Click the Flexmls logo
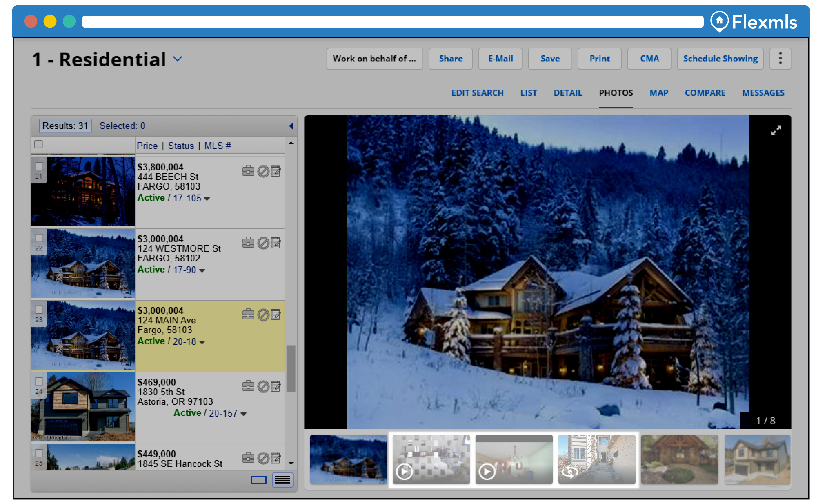This screenshot has width=822, height=504. [753, 22]
